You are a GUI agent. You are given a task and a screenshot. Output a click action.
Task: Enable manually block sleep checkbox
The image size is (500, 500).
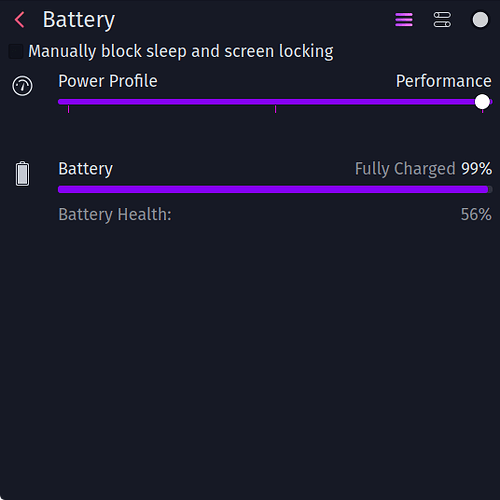(15, 51)
